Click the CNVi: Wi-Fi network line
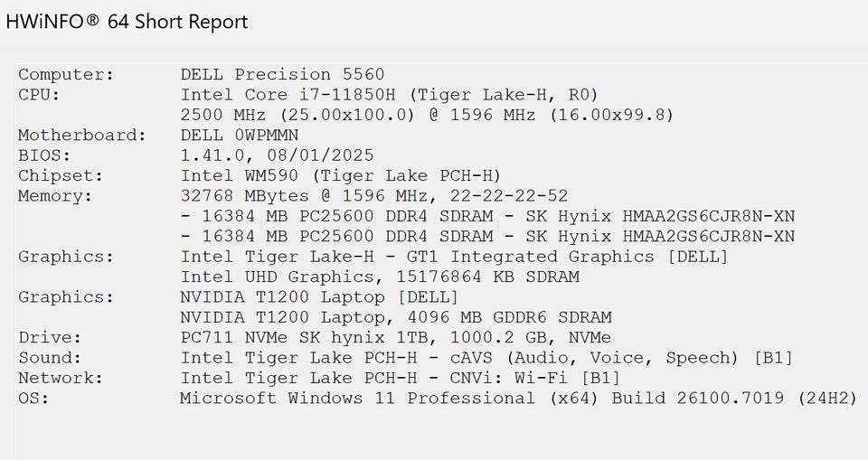 [x=401, y=378]
